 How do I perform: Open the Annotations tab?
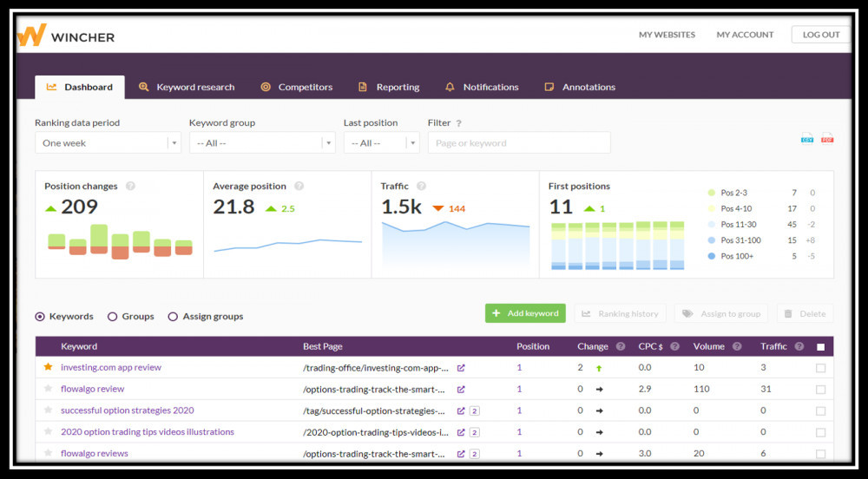(580, 87)
